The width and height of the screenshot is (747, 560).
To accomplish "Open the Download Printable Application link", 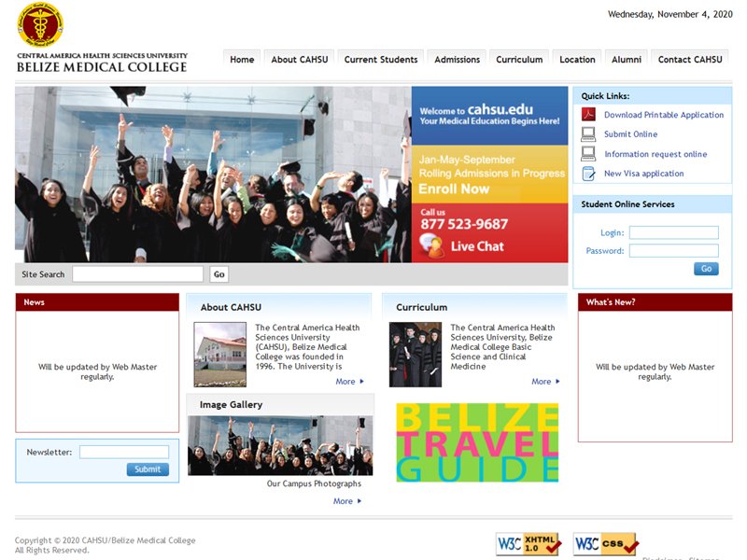I will 663,115.
